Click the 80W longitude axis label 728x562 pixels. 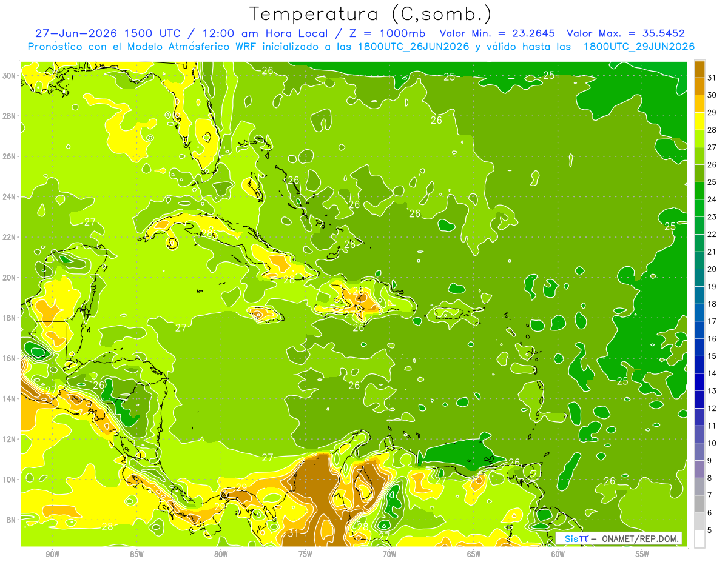[x=221, y=555]
